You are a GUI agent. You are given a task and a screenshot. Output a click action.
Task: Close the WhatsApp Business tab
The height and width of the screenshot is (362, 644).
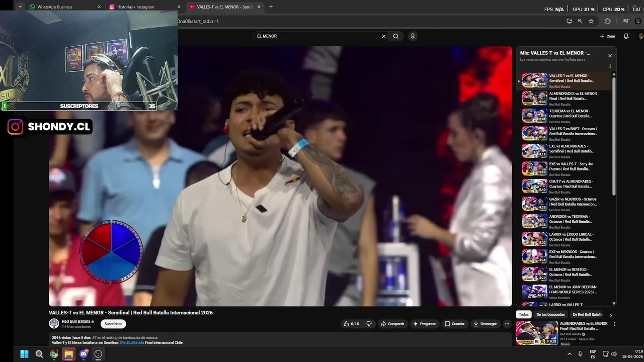[x=99, y=7]
